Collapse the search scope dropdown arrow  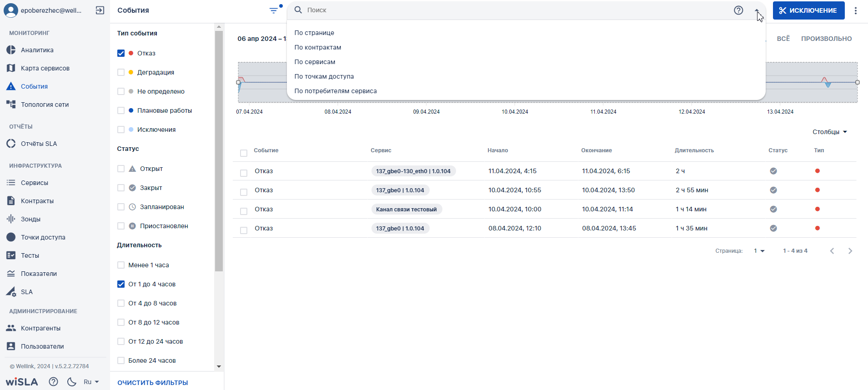757,10
